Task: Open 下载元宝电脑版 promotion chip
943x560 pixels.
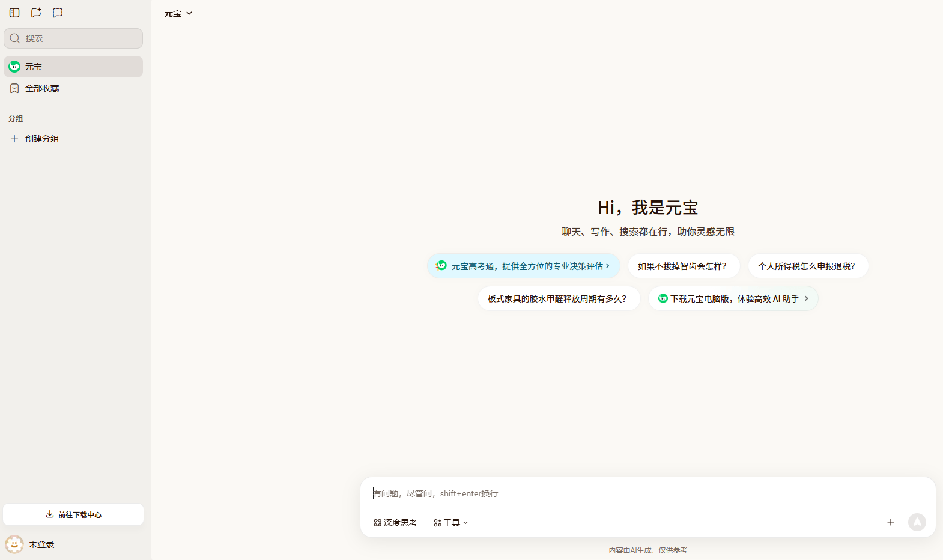Action: pyautogui.click(x=733, y=298)
